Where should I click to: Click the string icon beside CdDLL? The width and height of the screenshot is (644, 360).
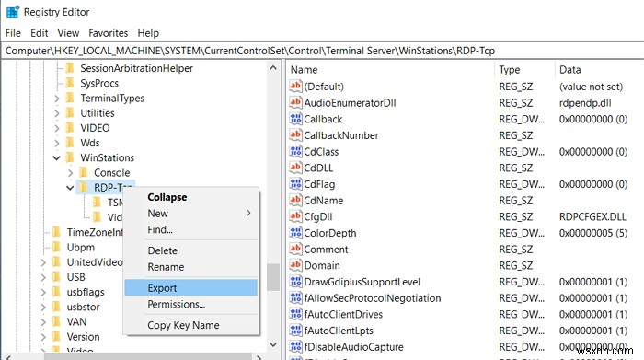click(295, 168)
